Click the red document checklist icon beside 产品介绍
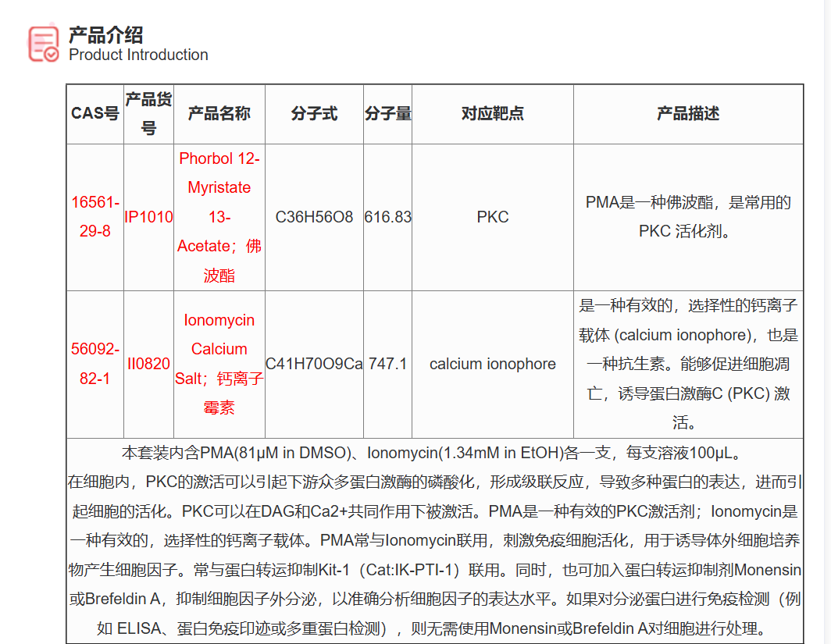The image size is (831, 644). click(x=42, y=42)
